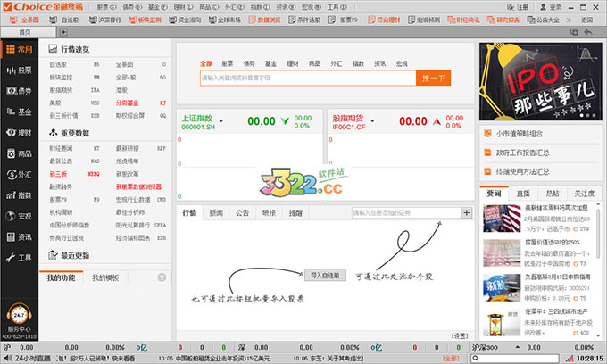Viewport: 607px width, 364px height.
Task: Click the plus icon beside the add-securities field
Action: (466, 212)
